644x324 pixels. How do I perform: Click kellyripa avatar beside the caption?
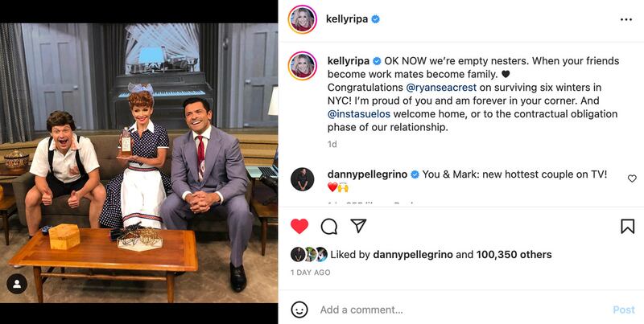[303, 66]
